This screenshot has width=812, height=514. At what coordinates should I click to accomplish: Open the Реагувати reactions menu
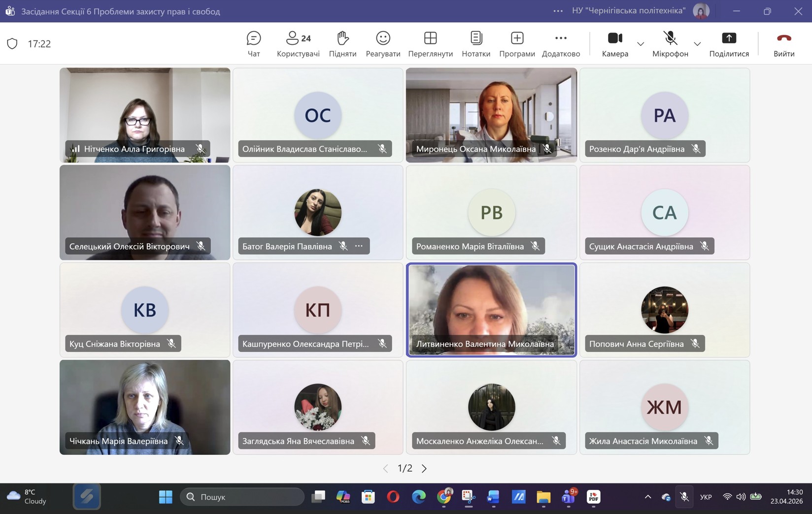coord(383,44)
